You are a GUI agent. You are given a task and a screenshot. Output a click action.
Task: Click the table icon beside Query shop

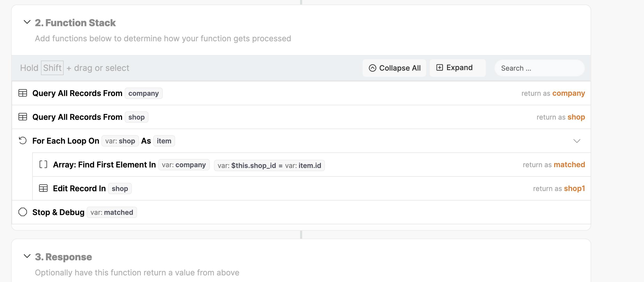click(x=23, y=117)
